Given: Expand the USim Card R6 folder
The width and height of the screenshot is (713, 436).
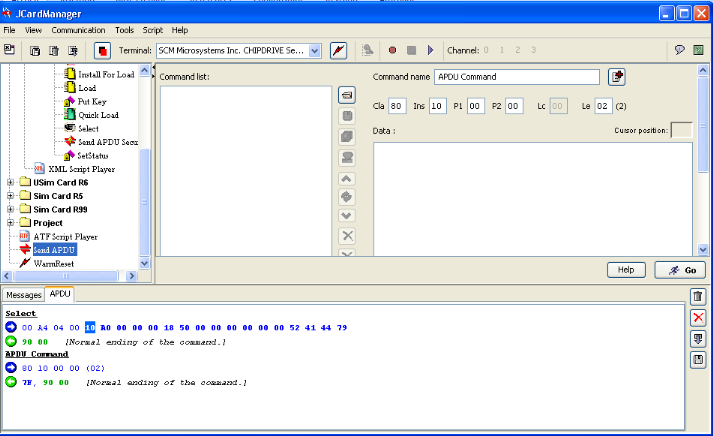Looking at the screenshot, I should [x=11, y=183].
